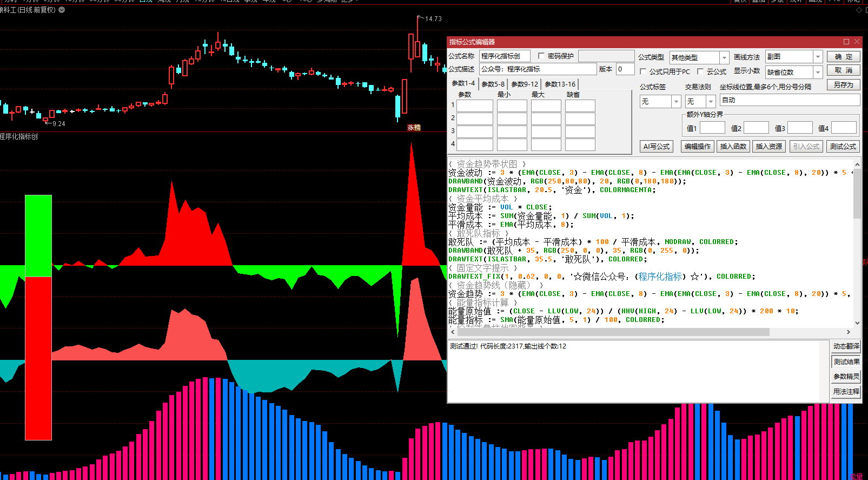Click the diamond icon at chart top-right

click(x=859, y=10)
